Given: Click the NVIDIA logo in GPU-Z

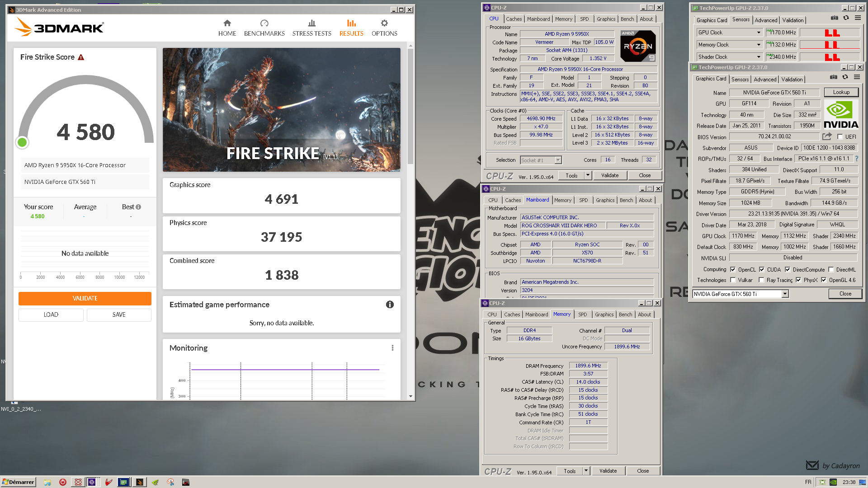Looking at the screenshot, I should pyautogui.click(x=841, y=114).
